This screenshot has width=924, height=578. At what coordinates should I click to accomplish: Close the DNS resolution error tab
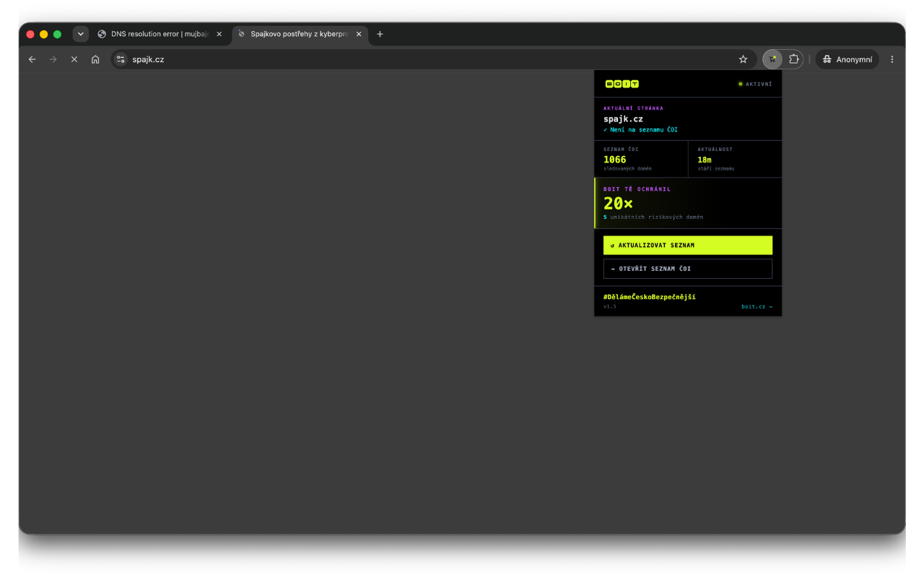click(219, 34)
